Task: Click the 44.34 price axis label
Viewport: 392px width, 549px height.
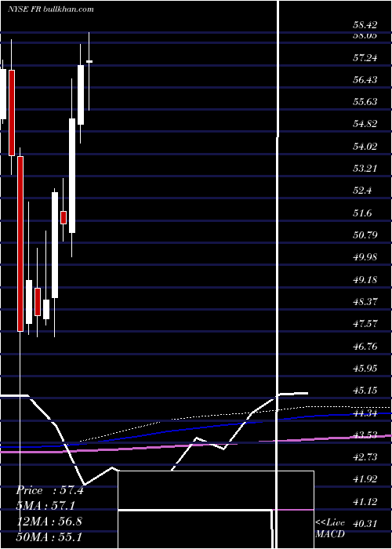Action: pyautogui.click(x=365, y=413)
